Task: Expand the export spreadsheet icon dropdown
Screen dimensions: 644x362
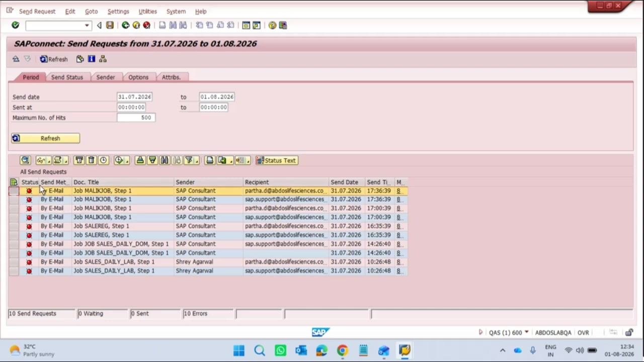Action: (x=230, y=160)
